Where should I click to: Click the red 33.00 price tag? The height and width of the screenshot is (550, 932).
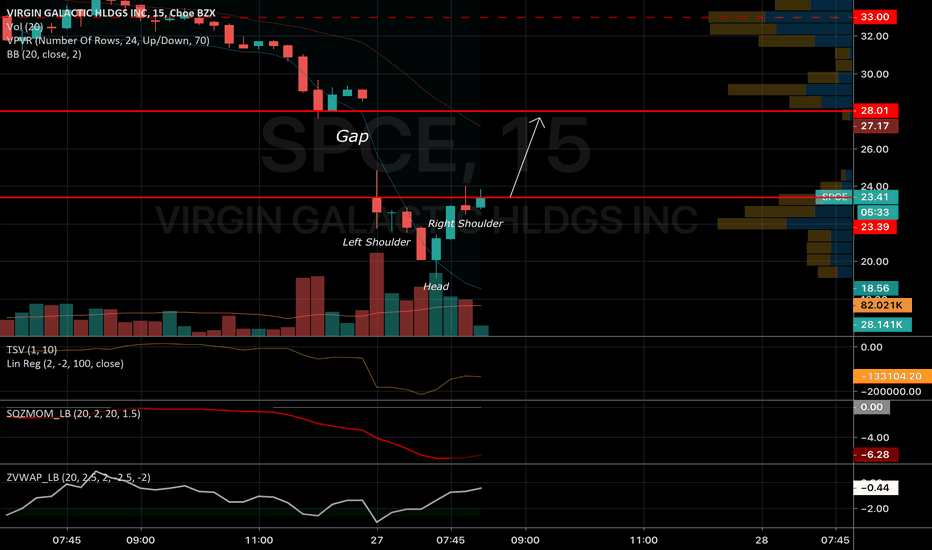pos(875,17)
